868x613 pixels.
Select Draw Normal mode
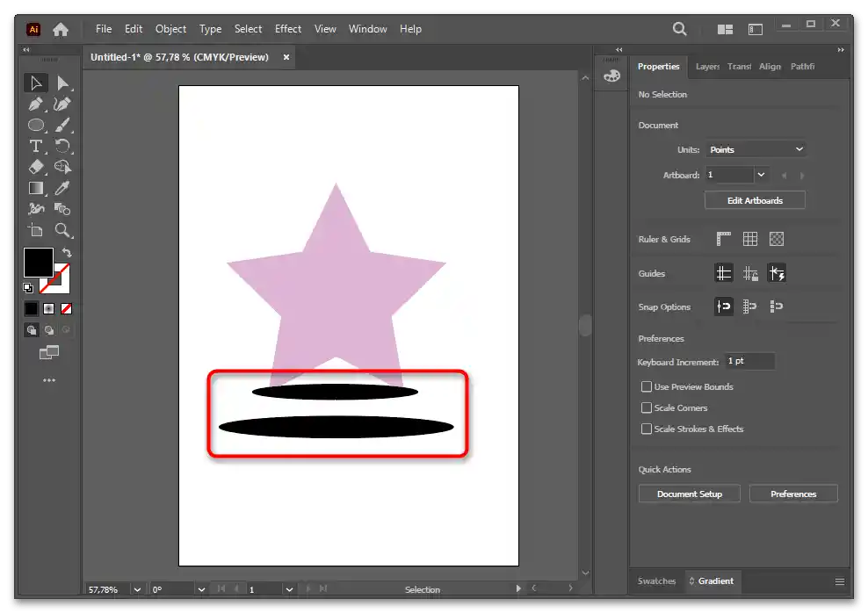32,330
